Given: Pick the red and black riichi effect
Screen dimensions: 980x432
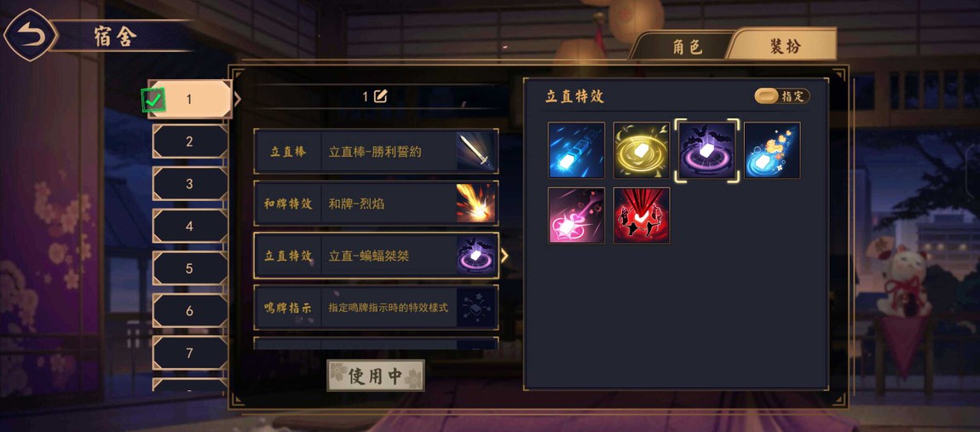Looking at the screenshot, I should [x=641, y=215].
